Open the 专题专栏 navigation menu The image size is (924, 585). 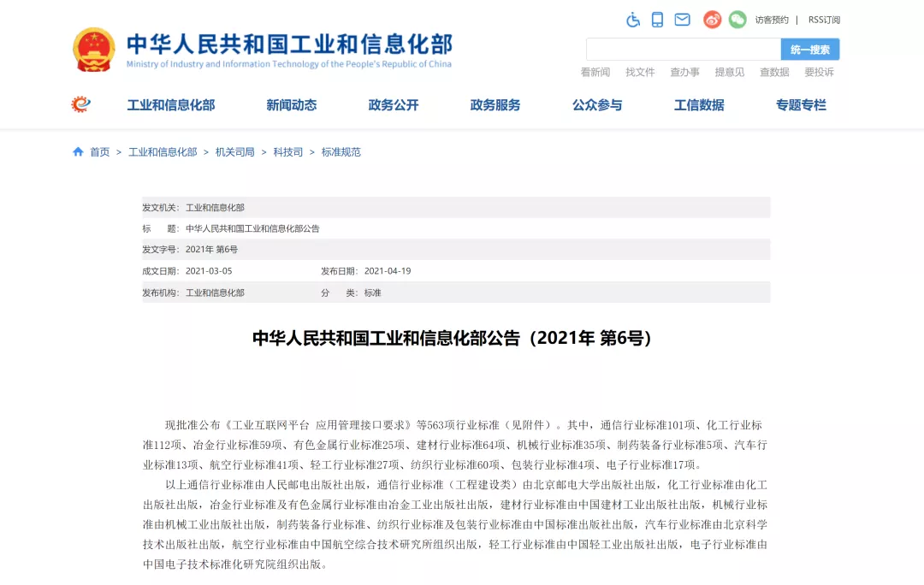pyautogui.click(x=800, y=104)
